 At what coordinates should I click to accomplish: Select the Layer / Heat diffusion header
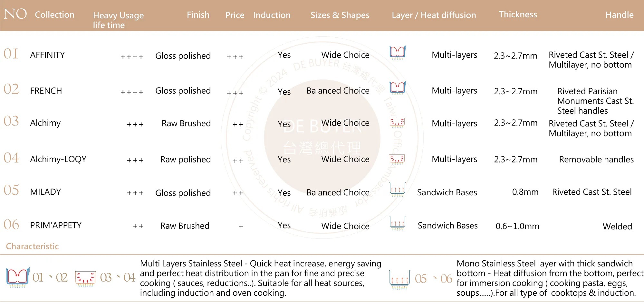pyautogui.click(x=434, y=15)
